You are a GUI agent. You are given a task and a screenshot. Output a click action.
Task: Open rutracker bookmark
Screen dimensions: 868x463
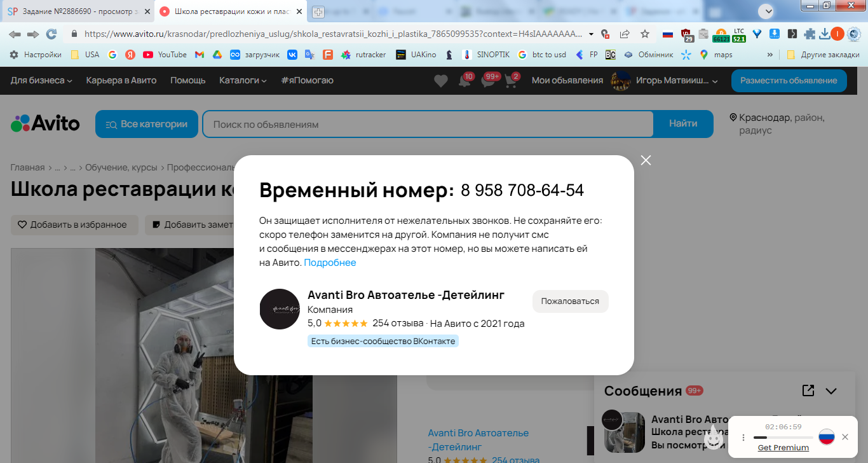tap(363, 55)
